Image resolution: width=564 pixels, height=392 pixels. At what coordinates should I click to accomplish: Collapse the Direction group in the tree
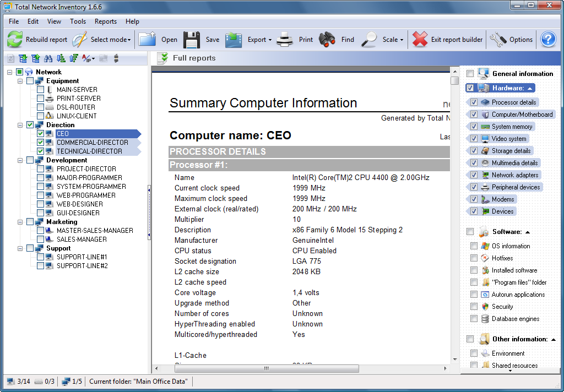point(20,125)
